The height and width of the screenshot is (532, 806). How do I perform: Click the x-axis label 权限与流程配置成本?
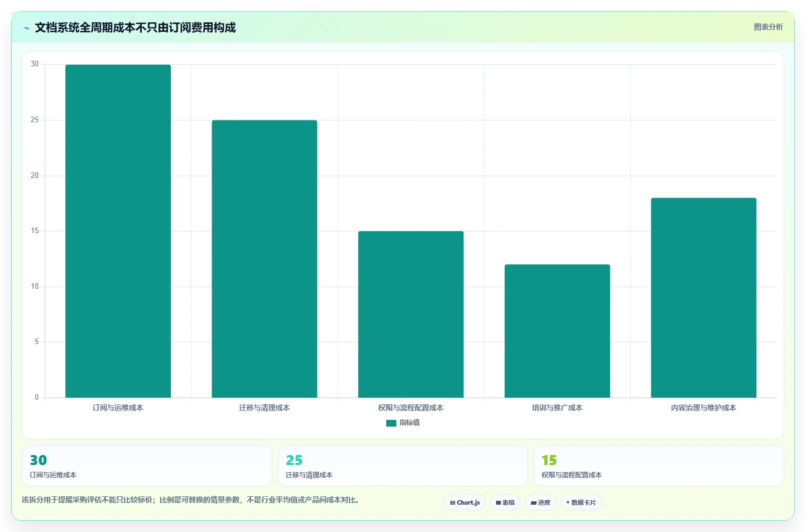click(411, 408)
